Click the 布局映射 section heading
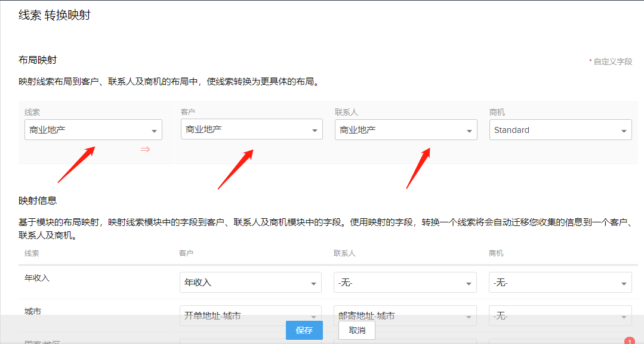Image resolution: width=644 pixels, height=344 pixels. pyautogui.click(x=38, y=60)
